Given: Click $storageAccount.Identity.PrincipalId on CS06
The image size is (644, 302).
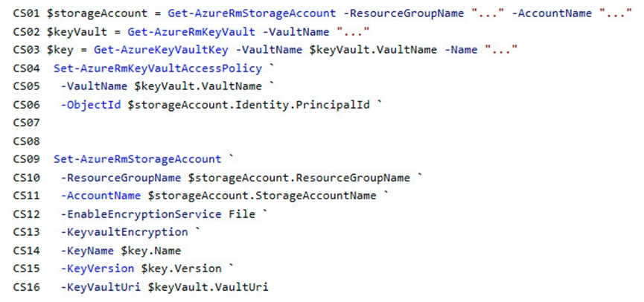Looking at the screenshot, I should tap(249, 105).
